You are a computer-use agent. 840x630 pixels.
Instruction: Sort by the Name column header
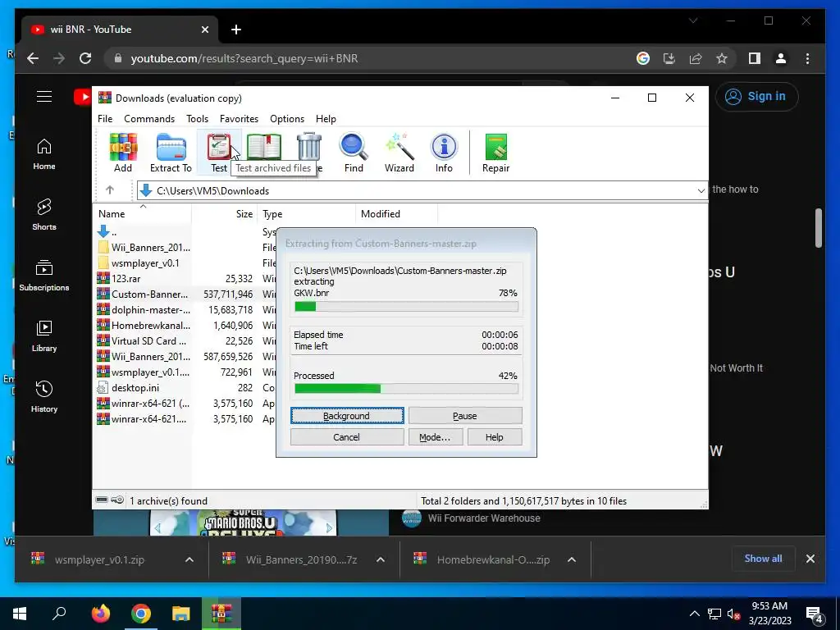(x=143, y=214)
